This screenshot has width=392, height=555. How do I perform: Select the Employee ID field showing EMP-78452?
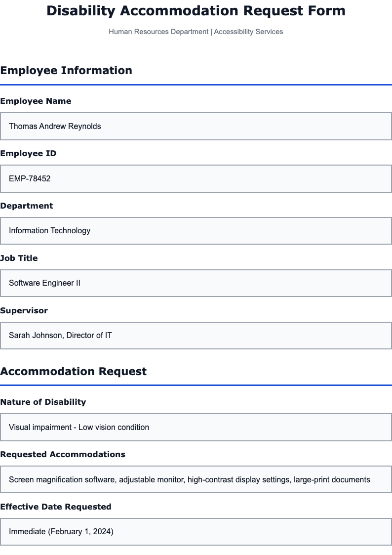pos(196,178)
